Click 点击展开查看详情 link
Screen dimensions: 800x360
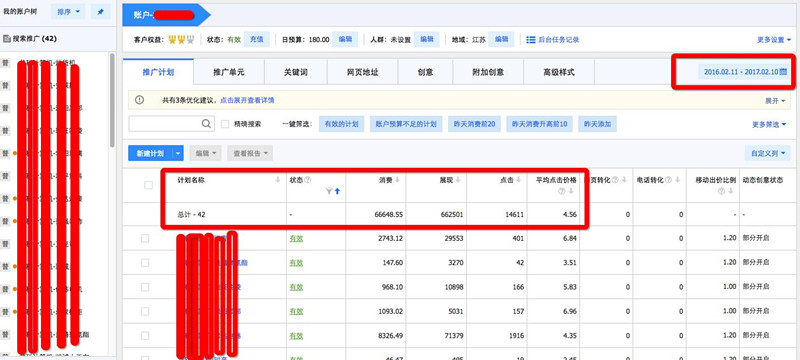tap(247, 100)
